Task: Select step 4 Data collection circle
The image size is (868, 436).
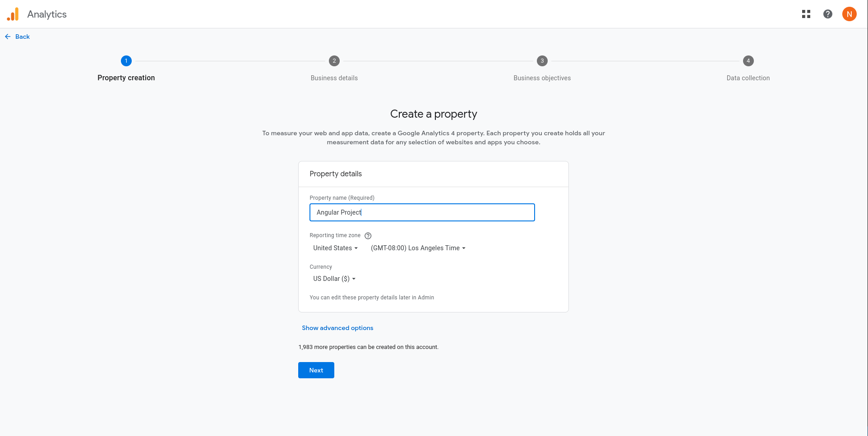Action: (748, 61)
